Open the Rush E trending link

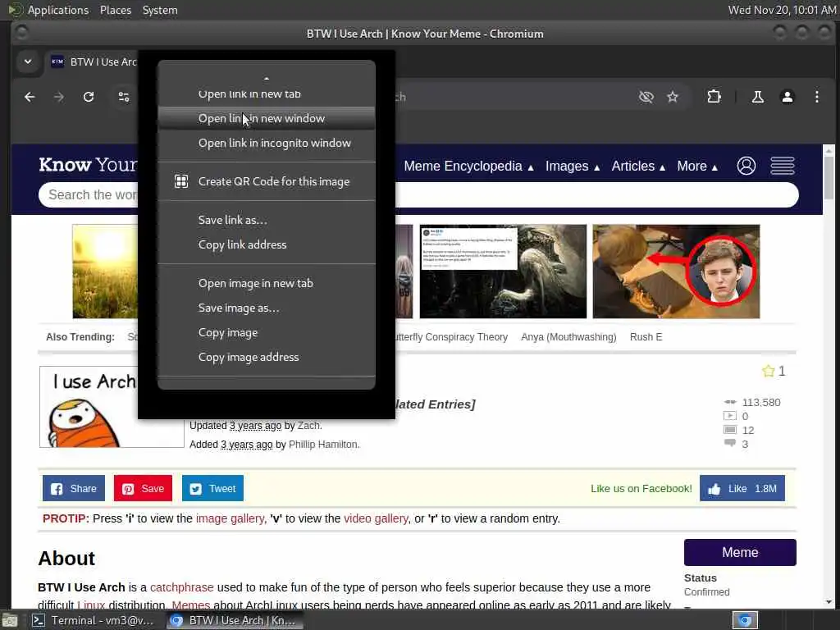[x=646, y=337]
